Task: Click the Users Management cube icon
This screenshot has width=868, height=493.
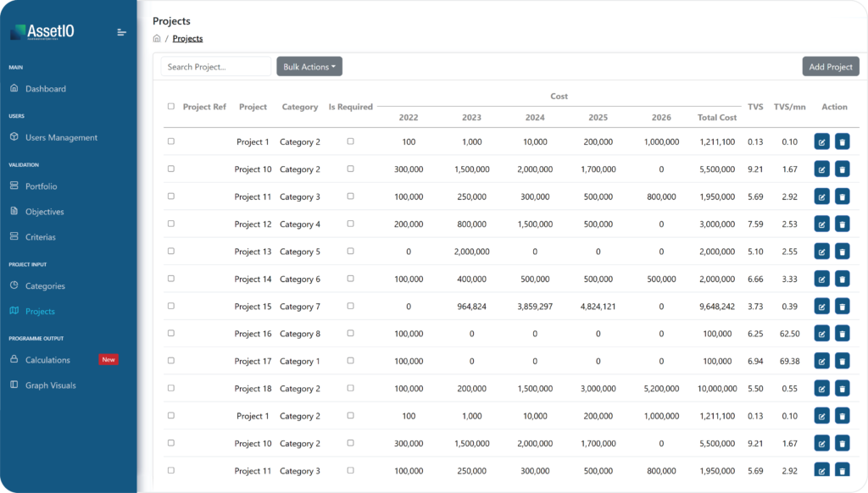Action: (x=14, y=136)
